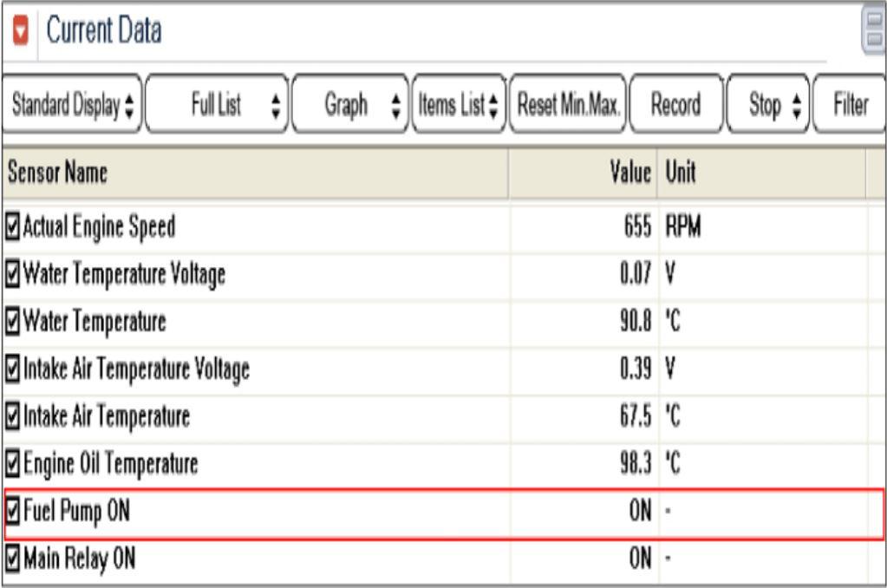This screenshot has width=887, height=588.
Task: Select the Fuel Pump ON sensor name
Action: click(76, 511)
